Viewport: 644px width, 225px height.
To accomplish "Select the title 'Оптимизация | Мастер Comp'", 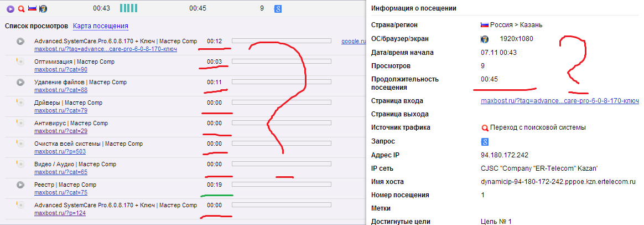I will pyautogui.click(x=75, y=62).
